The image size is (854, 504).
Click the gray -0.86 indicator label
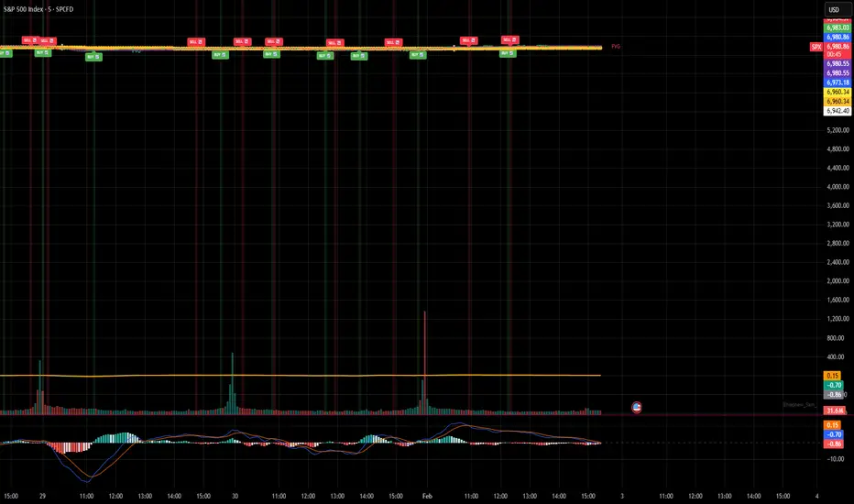click(833, 394)
